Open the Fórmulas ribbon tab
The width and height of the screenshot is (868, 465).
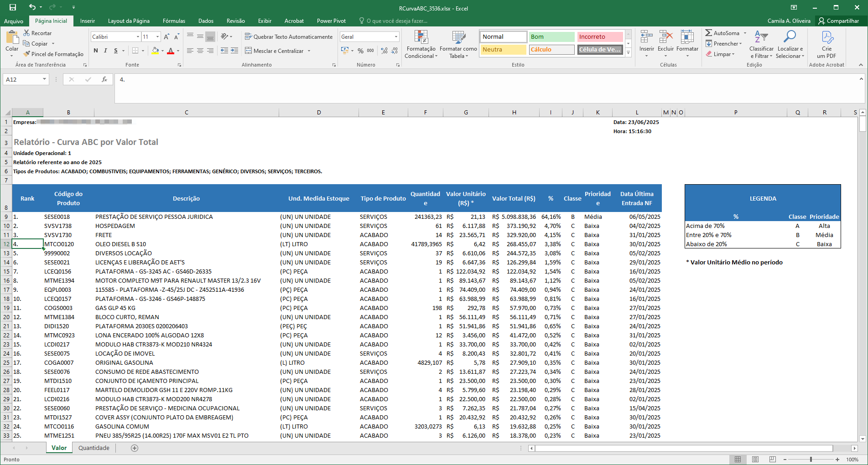click(x=174, y=21)
